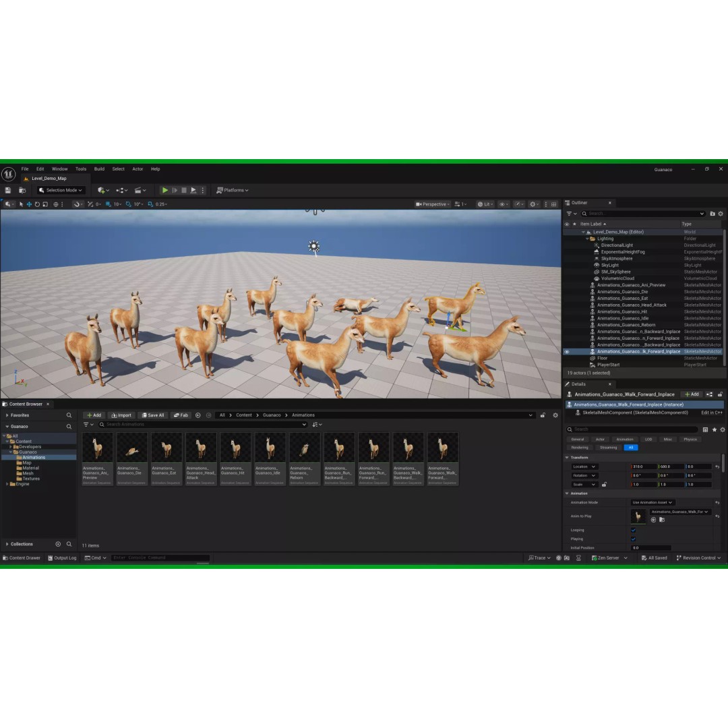728x728 pixels.
Task: Open the Outliner settings gear icon
Action: click(x=721, y=214)
